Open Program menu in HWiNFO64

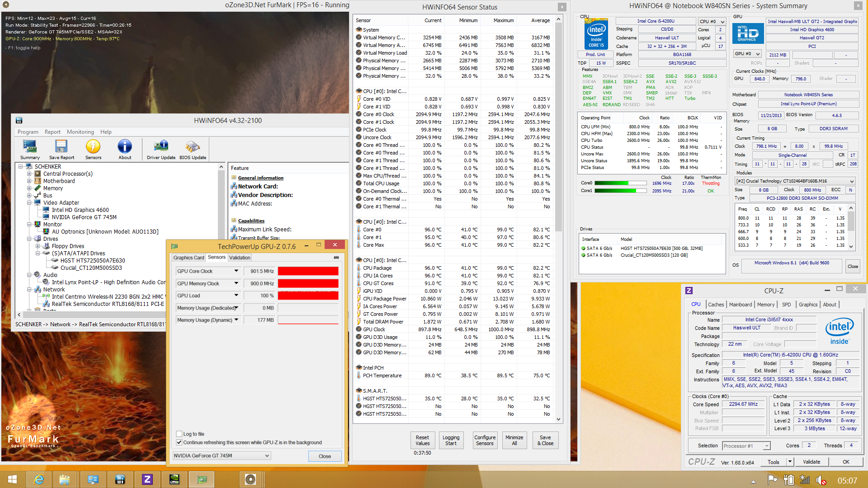pyautogui.click(x=28, y=132)
